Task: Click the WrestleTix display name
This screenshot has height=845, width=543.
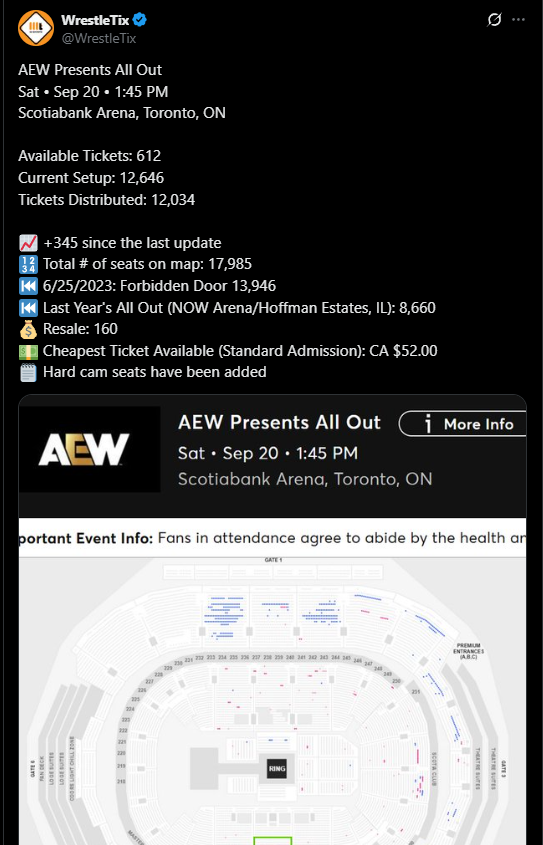Action: [95, 20]
